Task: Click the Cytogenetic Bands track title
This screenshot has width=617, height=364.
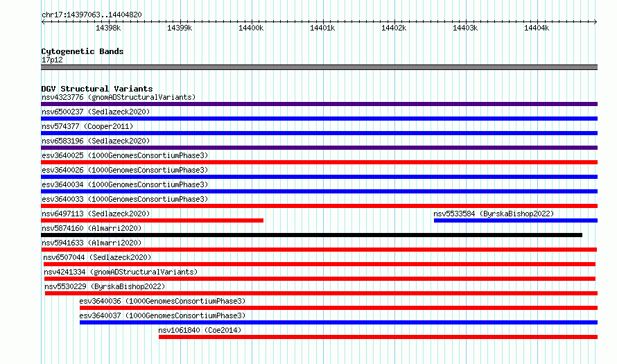Action: point(82,51)
